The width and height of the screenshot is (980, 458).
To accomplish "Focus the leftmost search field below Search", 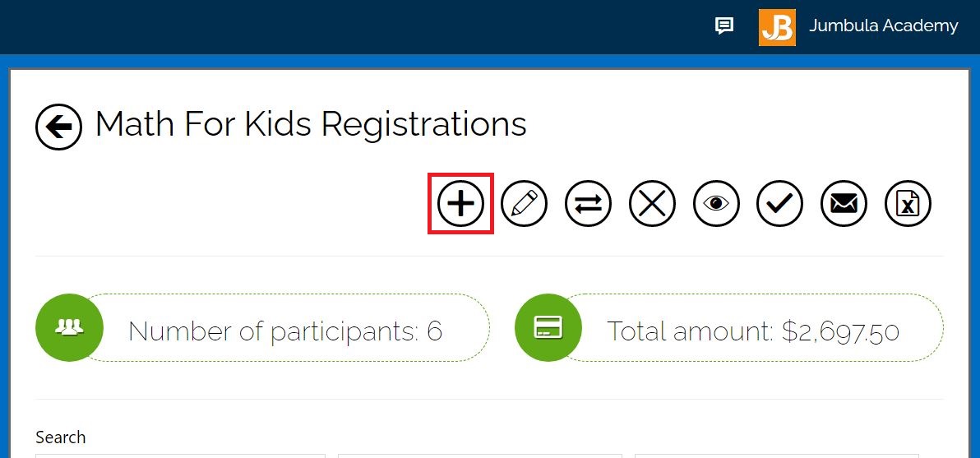I will point(181,456).
